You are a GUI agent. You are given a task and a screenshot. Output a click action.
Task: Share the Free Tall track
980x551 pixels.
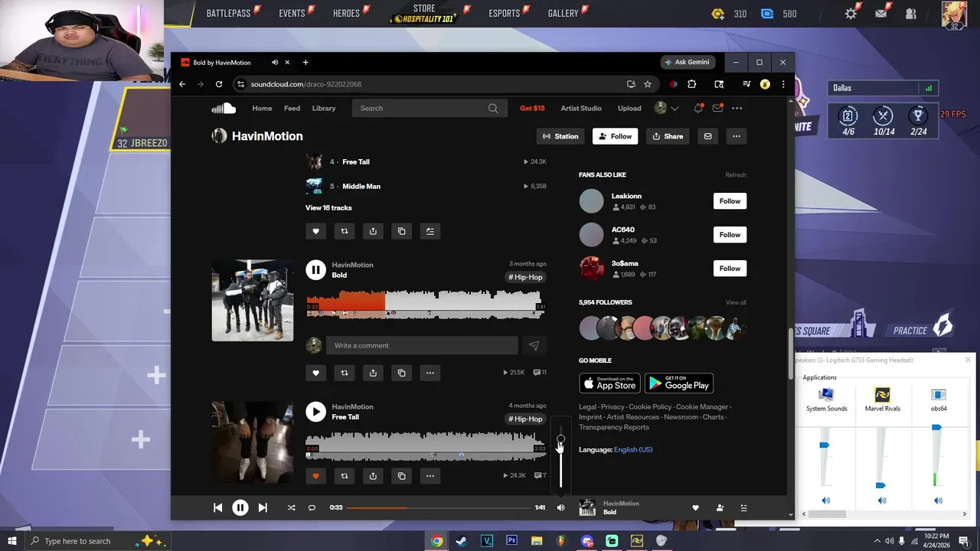pos(373,476)
